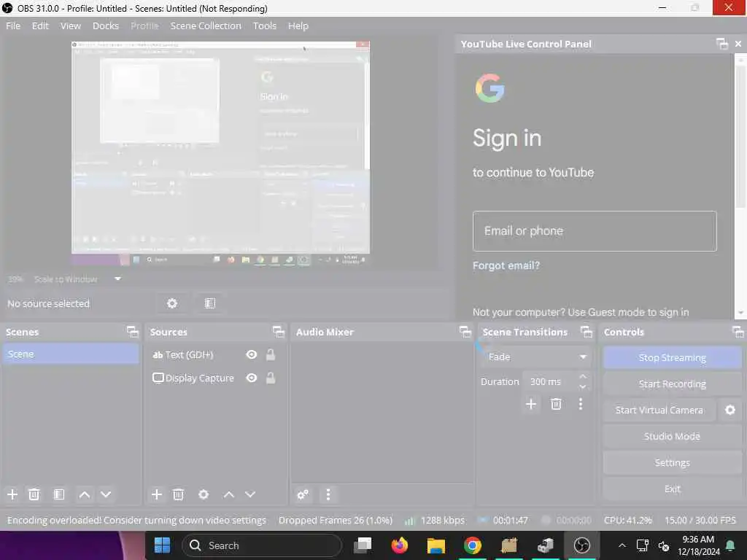Click Start Recording
747x560 pixels.
tap(672, 384)
